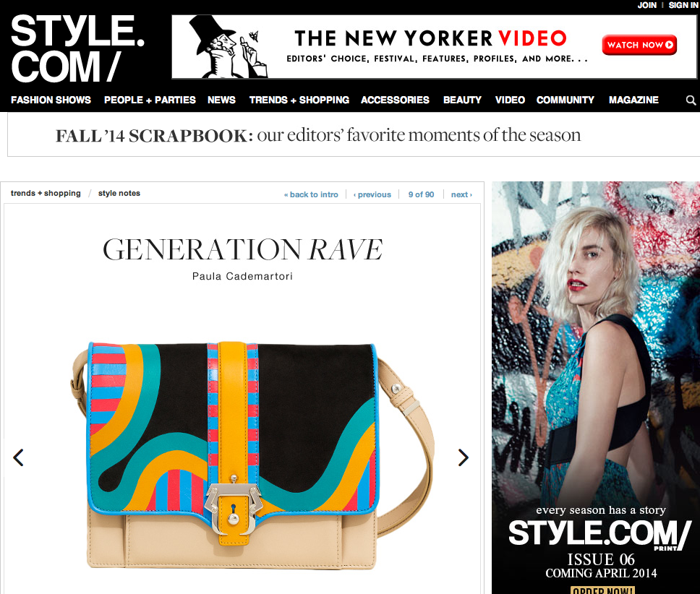Open the Video section
The image size is (700, 594).
[x=510, y=100]
